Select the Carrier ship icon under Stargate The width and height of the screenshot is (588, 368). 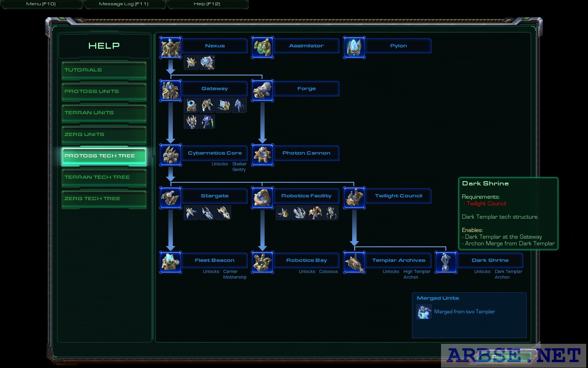pos(223,212)
